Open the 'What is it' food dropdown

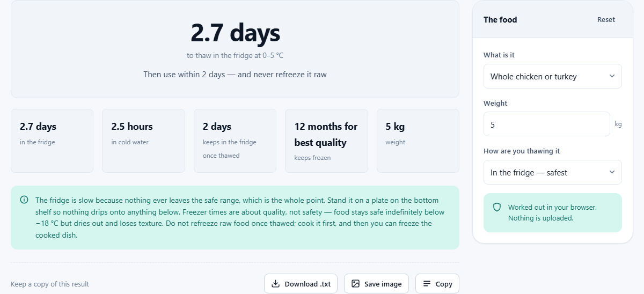[553, 76]
